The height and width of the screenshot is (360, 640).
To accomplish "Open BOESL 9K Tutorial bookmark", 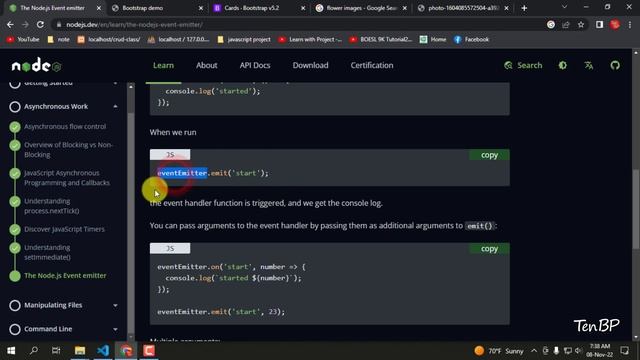I will (381, 39).
